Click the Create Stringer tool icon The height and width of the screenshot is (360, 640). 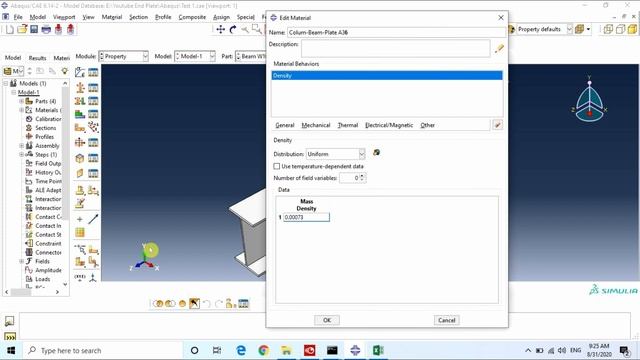tap(80, 173)
